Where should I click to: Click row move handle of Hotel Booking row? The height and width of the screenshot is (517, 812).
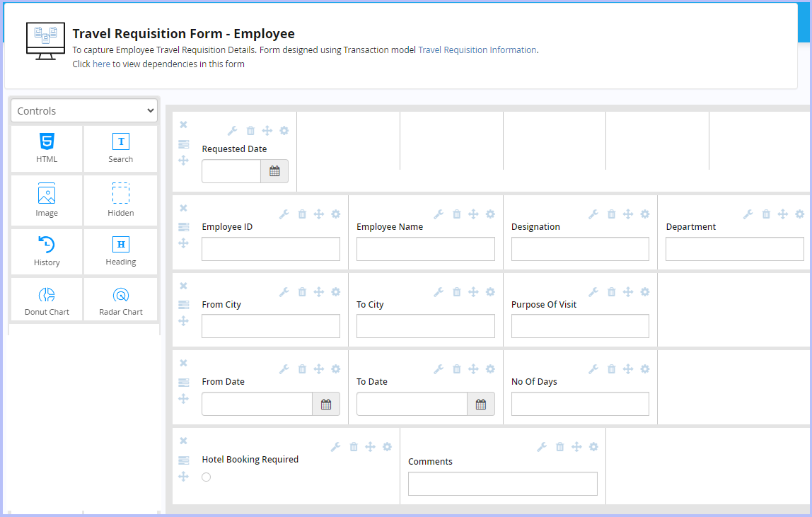click(183, 477)
